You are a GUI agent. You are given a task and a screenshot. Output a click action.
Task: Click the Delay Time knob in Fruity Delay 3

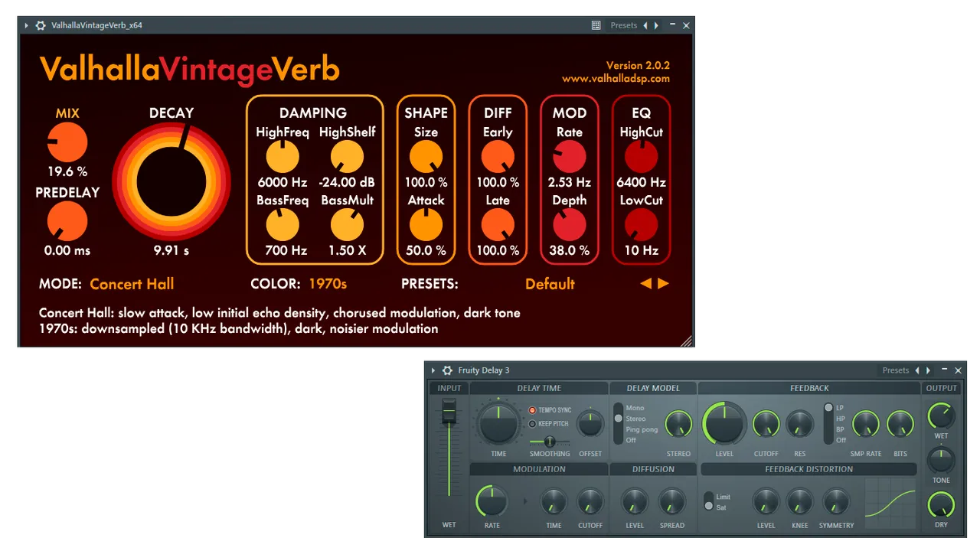pos(498,423)
